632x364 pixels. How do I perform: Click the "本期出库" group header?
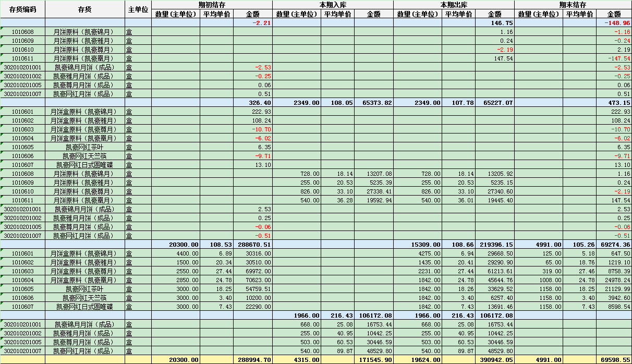pyautogui.click(x=454, y=5)
